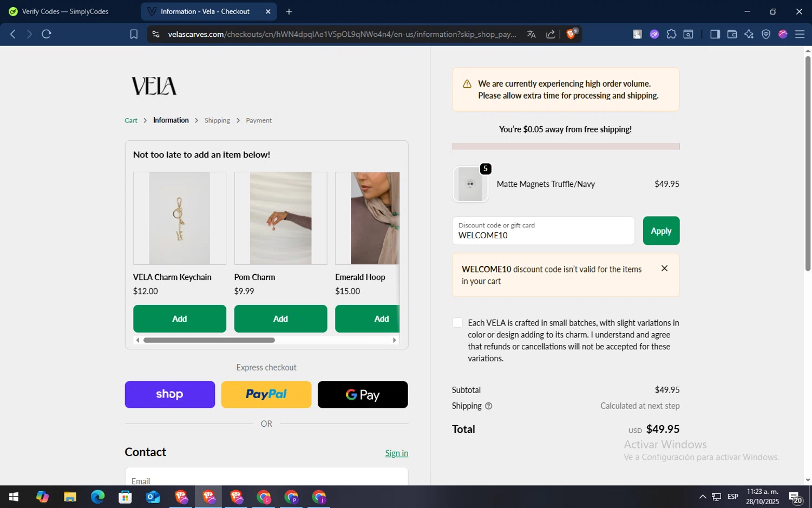Open the notification center icon
The width and height of the screenshot is (812, 508).
pos(795,497)
